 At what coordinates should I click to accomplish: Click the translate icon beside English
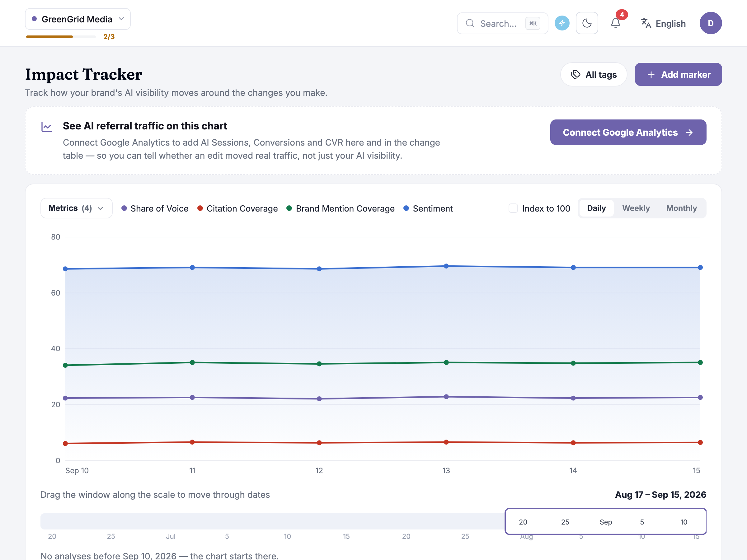tap(646, 23)
